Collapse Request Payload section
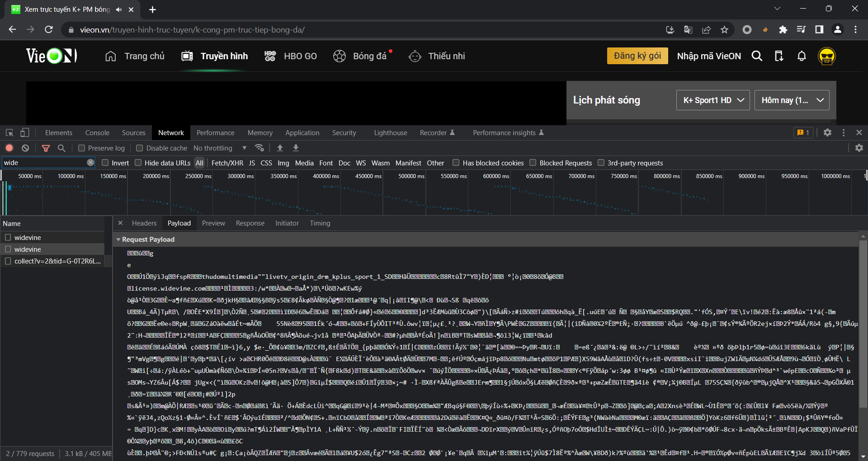Image resolution: width=868 pixels, height=461 pixels. [x=118, y=240]
